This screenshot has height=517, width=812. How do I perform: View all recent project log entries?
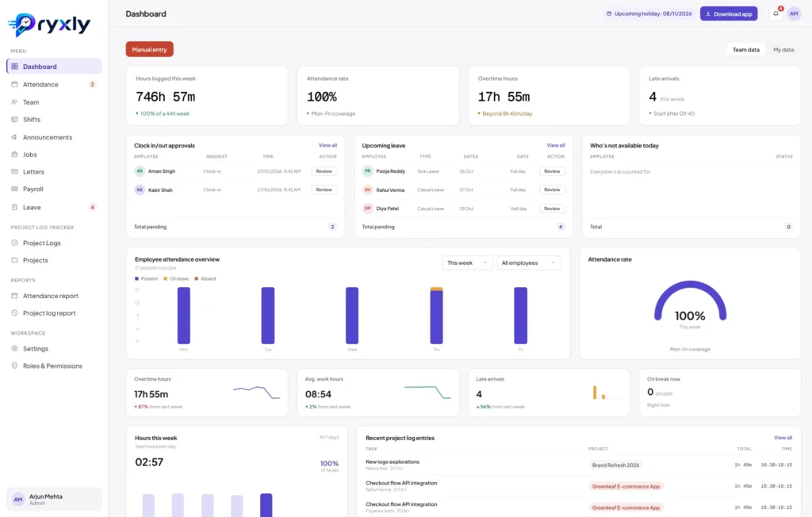tap(783, 438)
